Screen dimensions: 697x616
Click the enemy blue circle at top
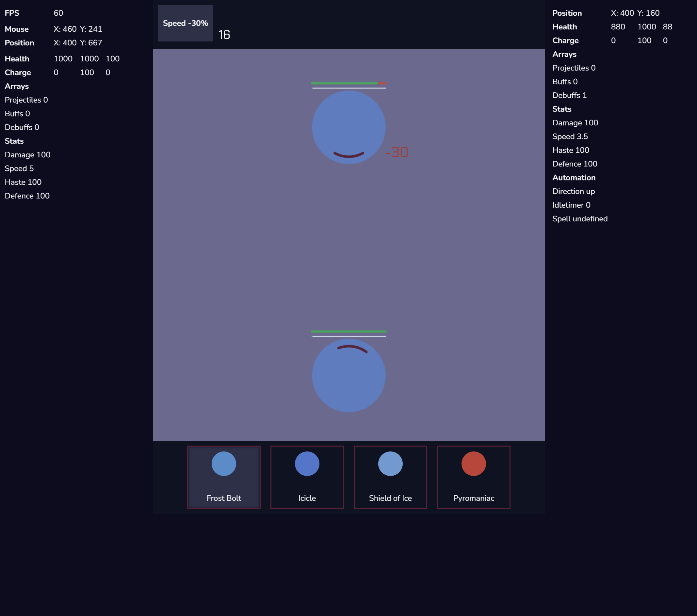(348, 127)
